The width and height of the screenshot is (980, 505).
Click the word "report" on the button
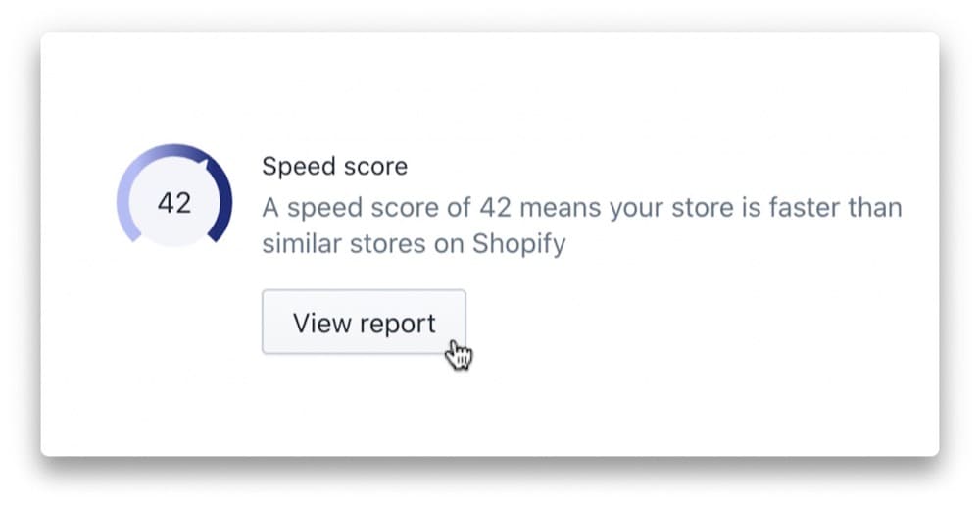(x=397, y=324)
